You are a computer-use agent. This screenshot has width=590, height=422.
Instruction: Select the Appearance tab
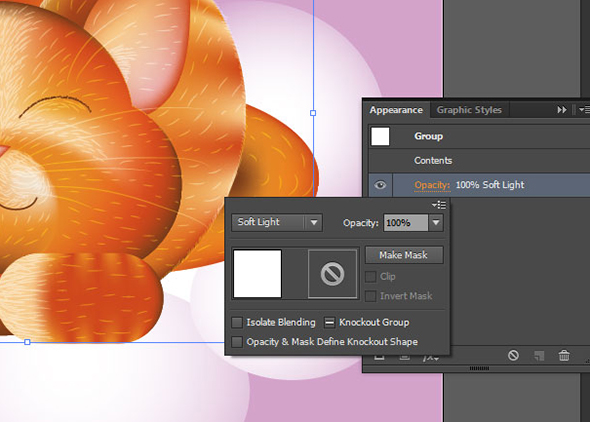tap(396, 110)
